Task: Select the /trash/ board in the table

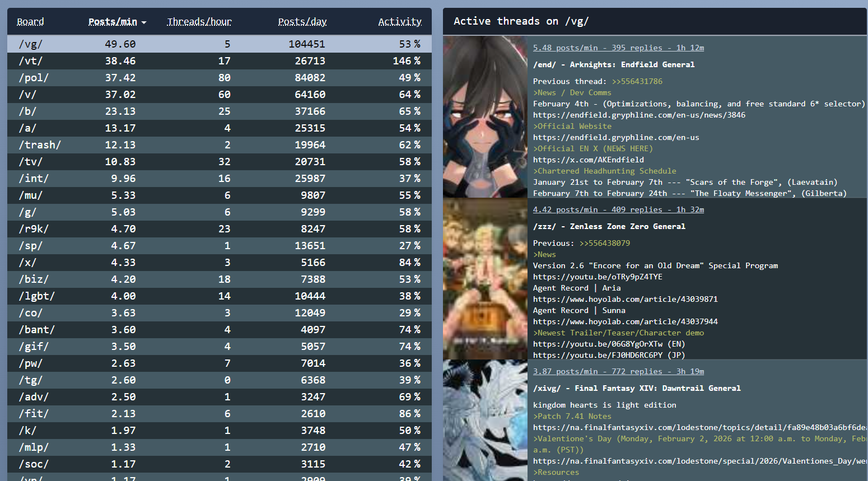Action: point(220,144)
